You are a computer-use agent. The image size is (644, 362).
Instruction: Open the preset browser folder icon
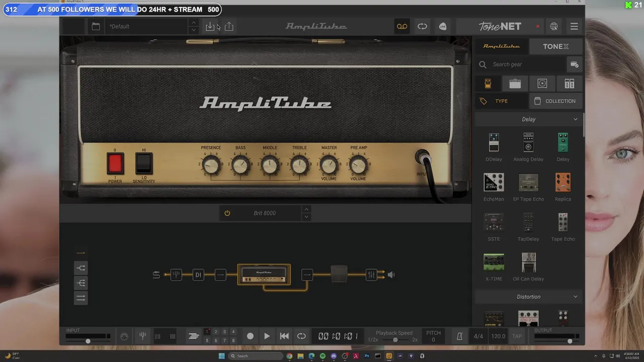(96, 27)
